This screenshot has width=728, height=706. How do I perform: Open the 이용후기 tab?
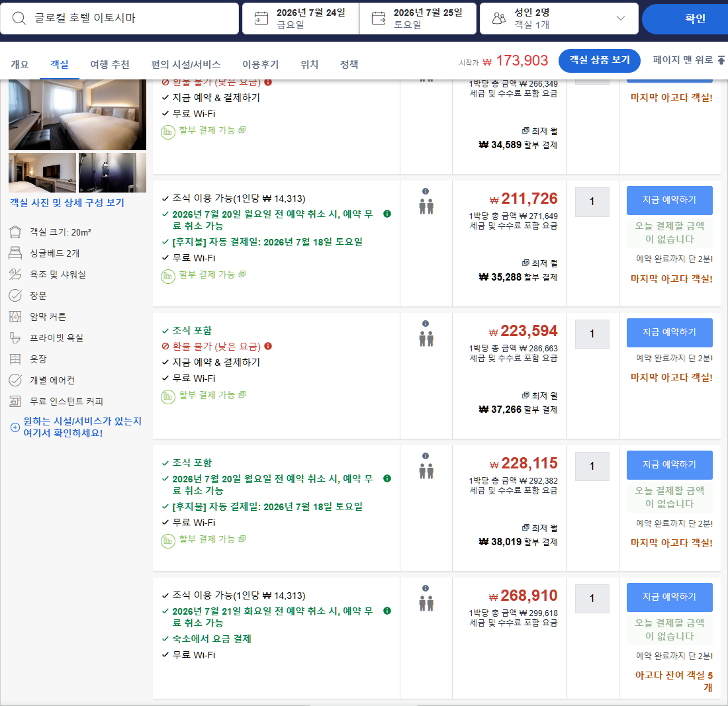point(261,64)
